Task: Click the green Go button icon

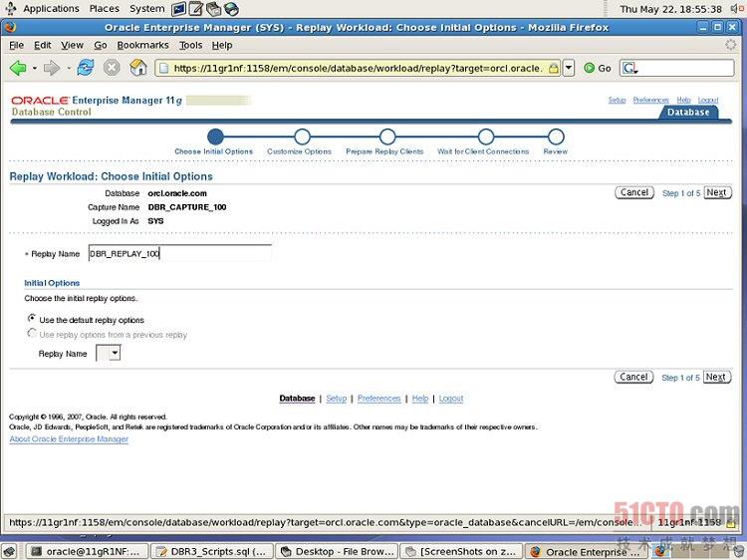Action: pyautogui.click(x=590, y=68)
